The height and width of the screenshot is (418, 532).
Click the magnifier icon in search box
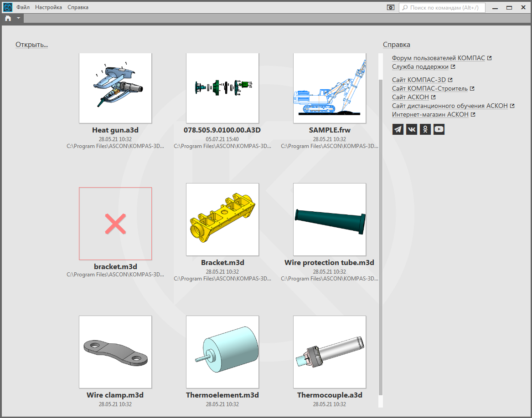tap(404, 8)
